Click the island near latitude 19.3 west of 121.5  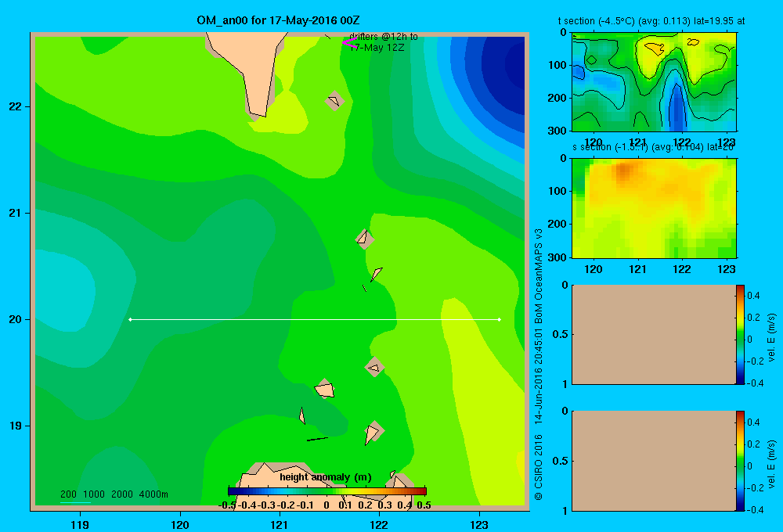tap(325, 389)
